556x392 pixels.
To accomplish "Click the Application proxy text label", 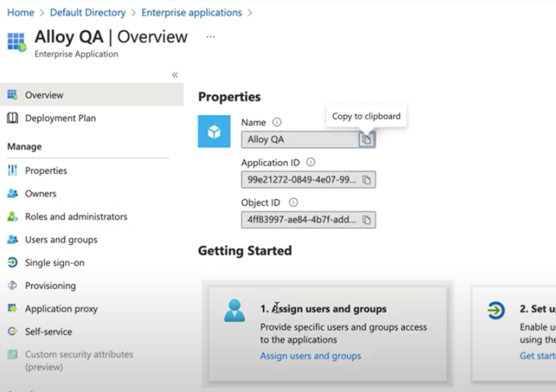I will point(61,309).
